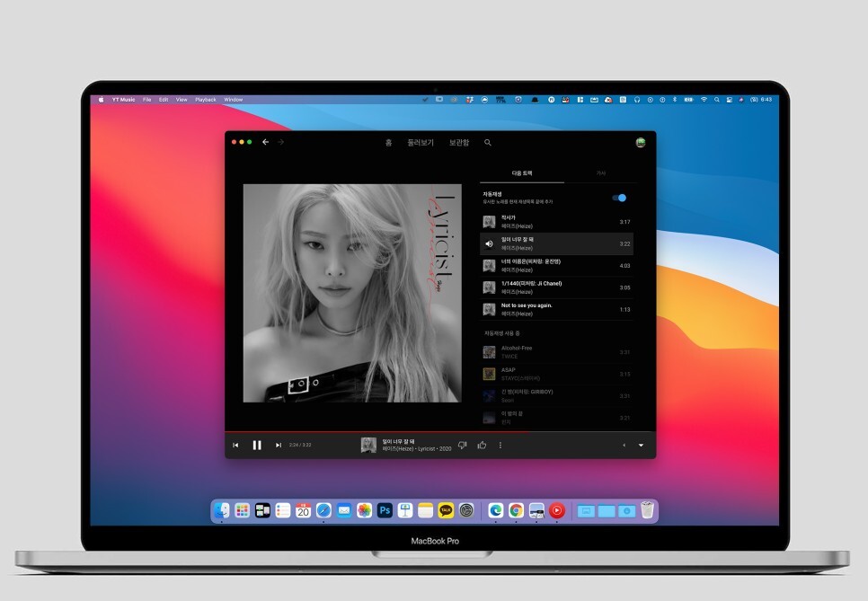Open the account avatar menu
Viewport: 868px width, 601px height.
click(641, 142)
